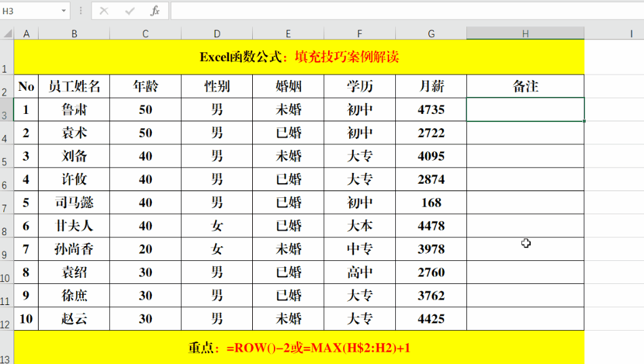Click the salary cell '2760'

[431, 272]
